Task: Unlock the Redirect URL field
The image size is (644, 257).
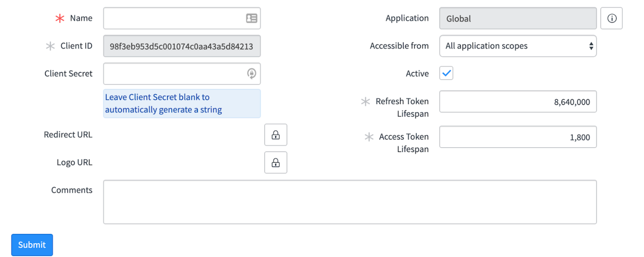Action: (275, 135)
